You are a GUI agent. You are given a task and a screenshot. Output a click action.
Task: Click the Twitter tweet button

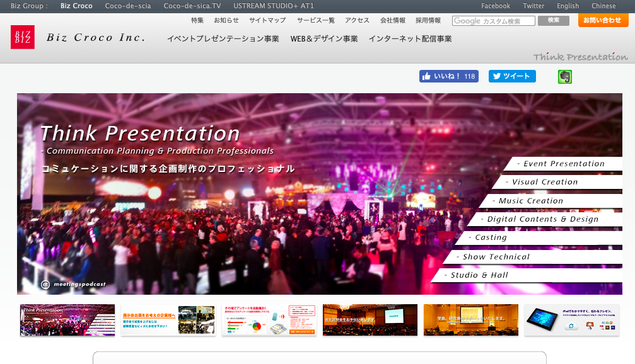click(x=511, y=76)
